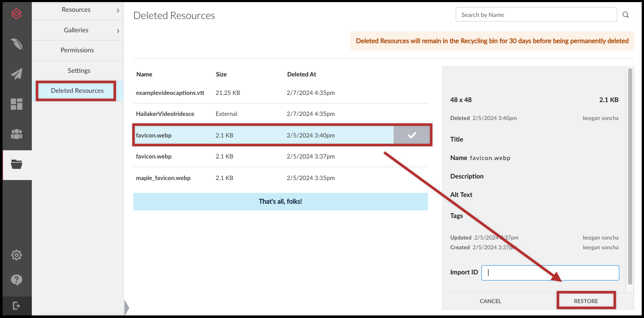Open the users group icon in sidebar

tap(16, 134)
